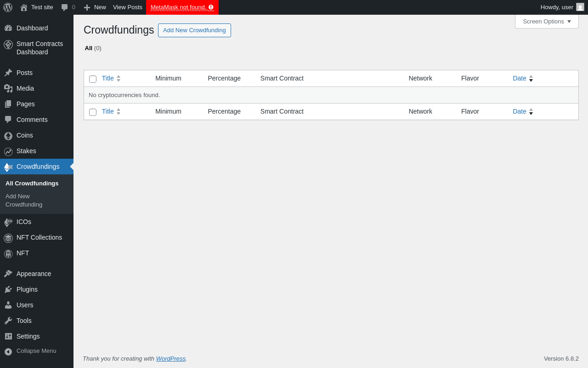
Task: Click the Smart Contracts Dashboard icon
Action: [x=8, y=45]
